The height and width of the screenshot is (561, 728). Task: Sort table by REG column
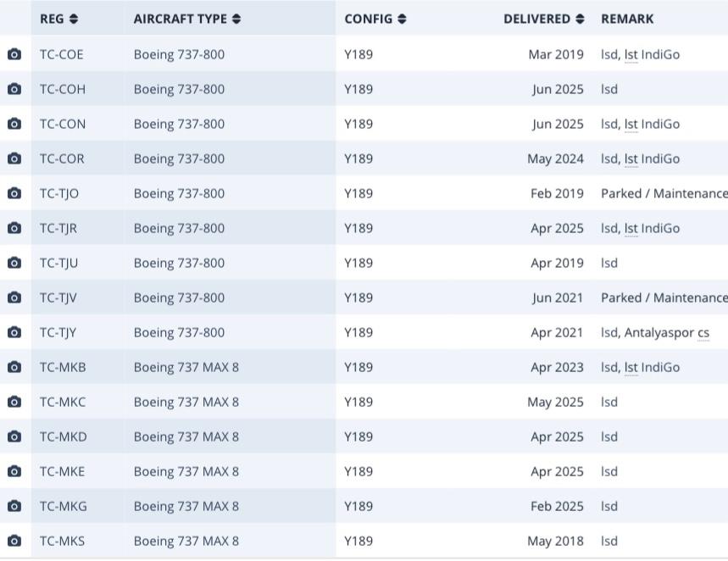(x=58, y=19)
